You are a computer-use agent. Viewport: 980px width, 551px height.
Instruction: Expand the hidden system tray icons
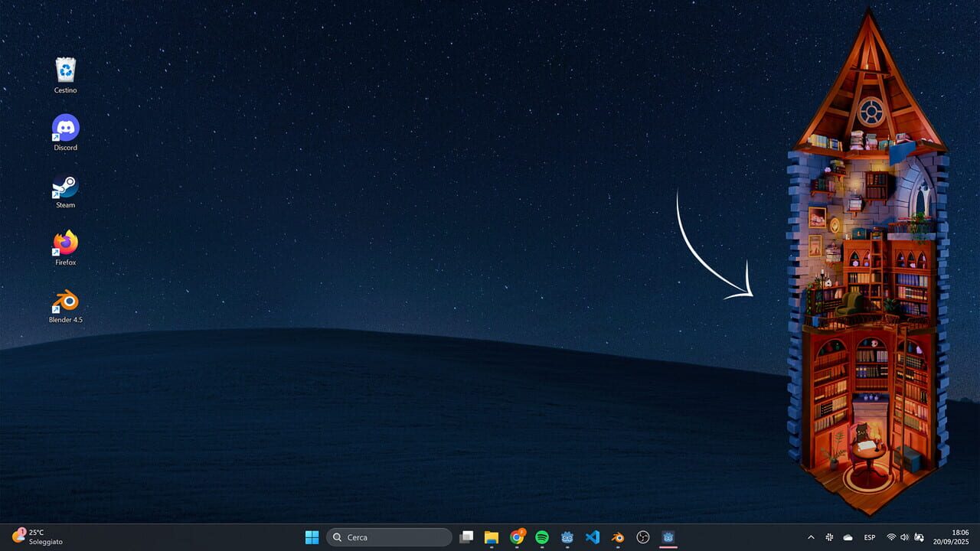[x=811, y=536]
